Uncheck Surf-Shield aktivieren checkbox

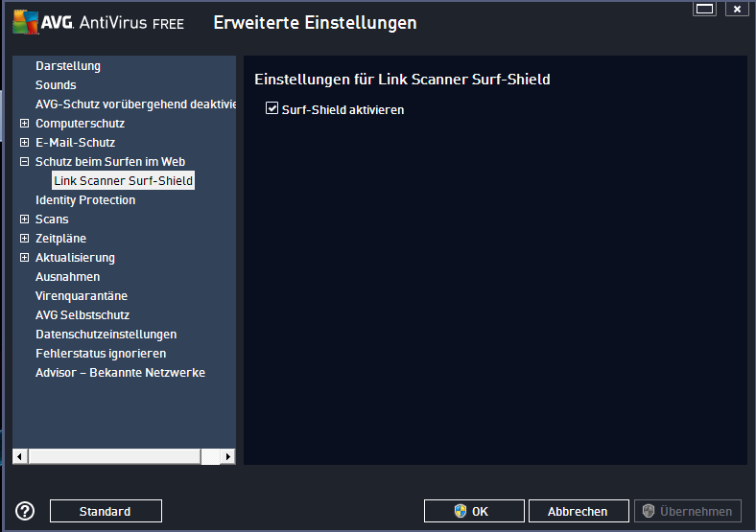click(272, 108)
